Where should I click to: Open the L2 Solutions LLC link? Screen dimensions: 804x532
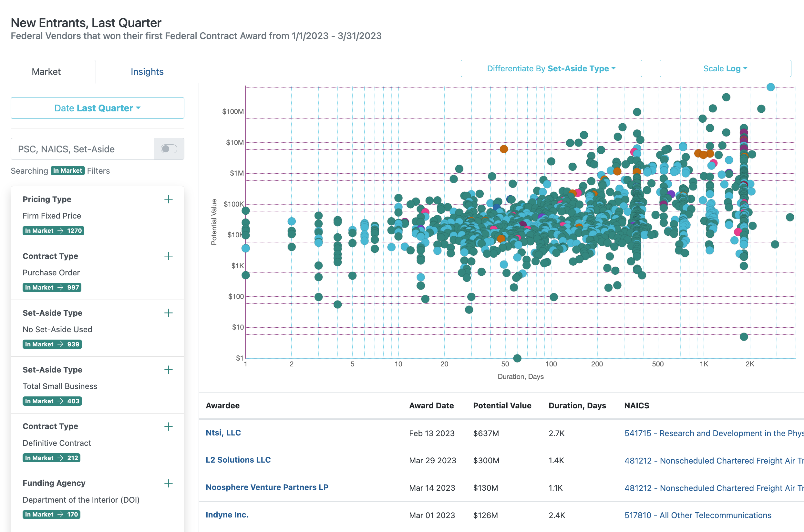click(238, 460)
